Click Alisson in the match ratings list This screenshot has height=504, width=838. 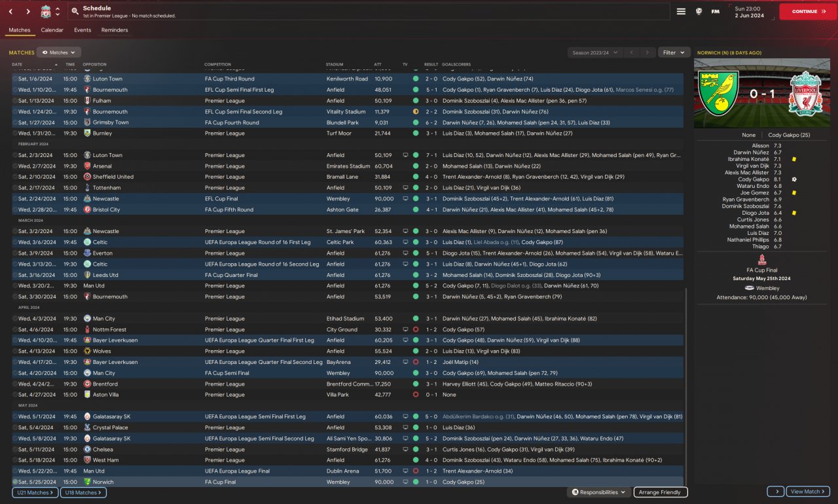(761, 146)
